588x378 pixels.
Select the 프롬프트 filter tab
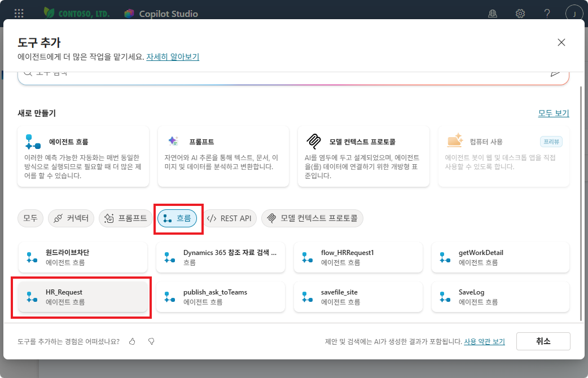point(126,218)
